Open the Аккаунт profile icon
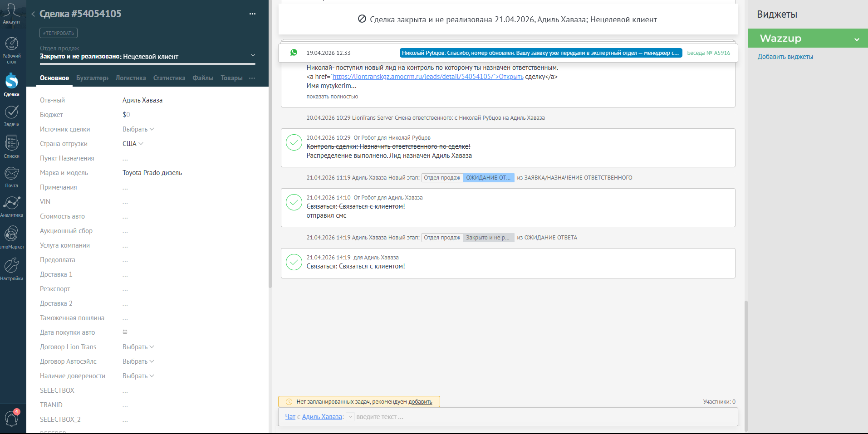The height and width of the screenshot is (434, 868). tap(11, 13)
